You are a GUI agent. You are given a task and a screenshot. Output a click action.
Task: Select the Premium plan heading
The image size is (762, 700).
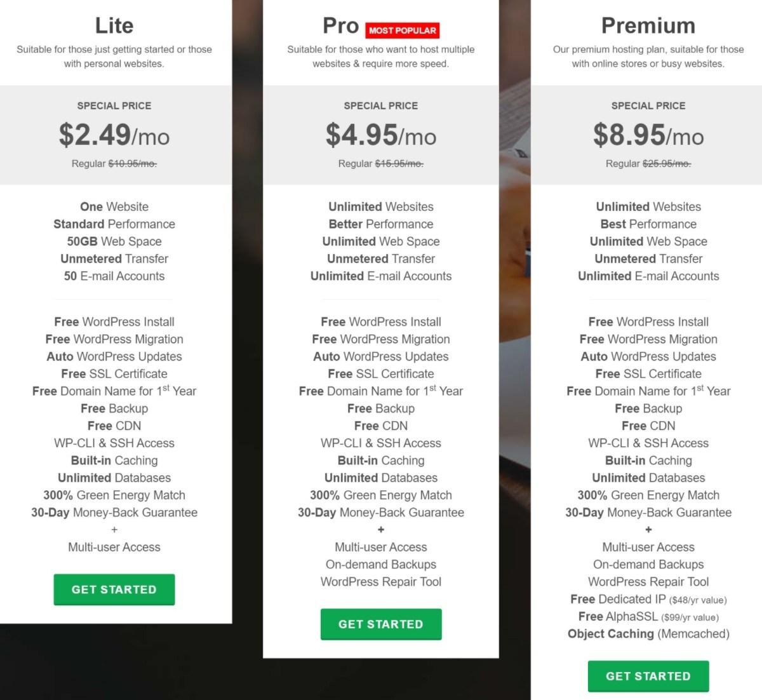pyautogui.click(x=648, y=25)
